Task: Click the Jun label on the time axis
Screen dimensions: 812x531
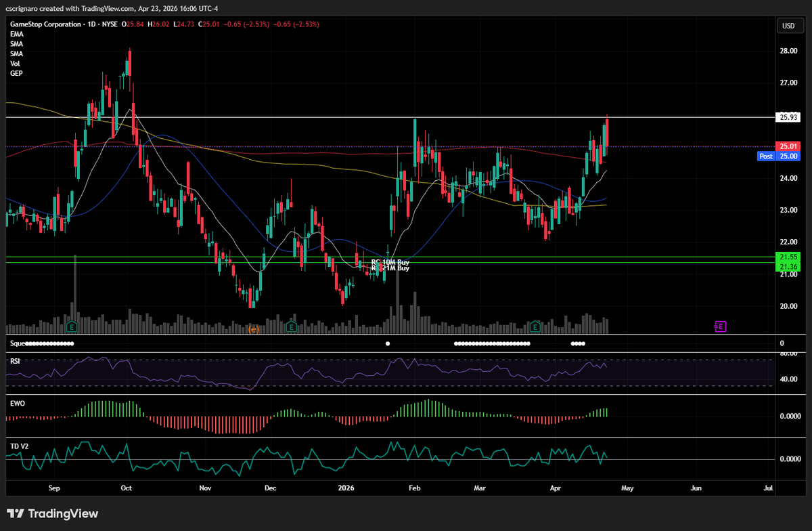Action: [x=696, y=488]
